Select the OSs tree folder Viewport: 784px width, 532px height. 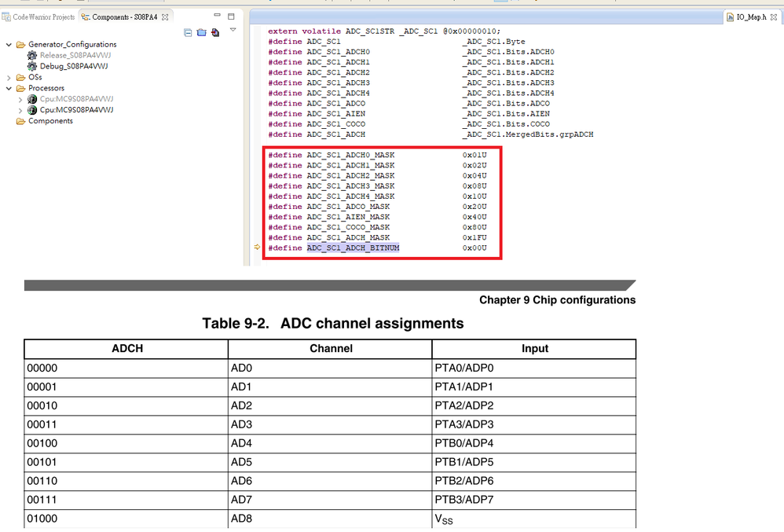coord(35,78)
